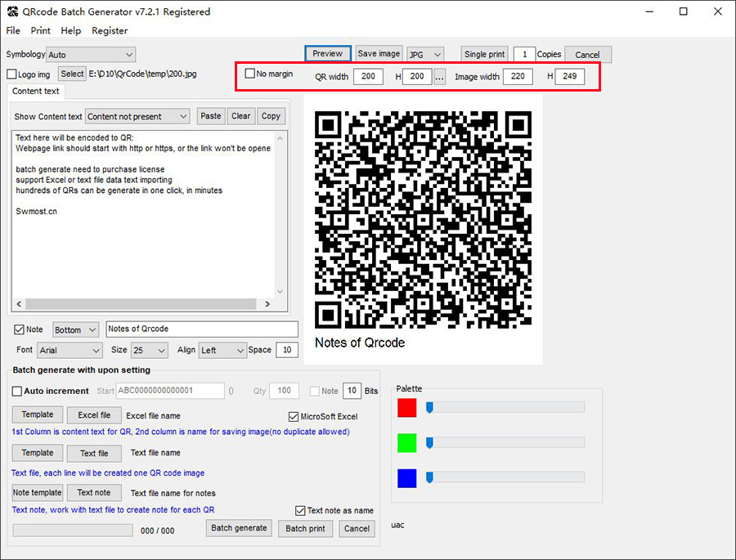Image resolution: width=736 pixels, height=560 pixels.
Task: Open the Show Content text dropdown
Action: point(137,116)
